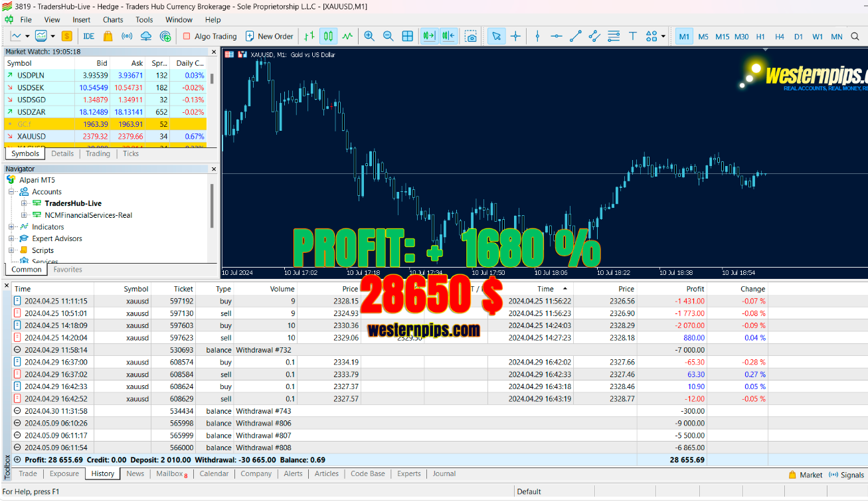The height and width of the screenshot is (502, 868).
Task: Open the Insert menu
Action: click(x=82, y=20)
